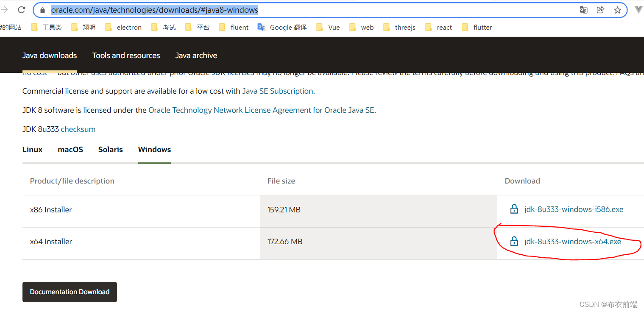
Task: Open the Vue bookmark folder
Action: 328,28
